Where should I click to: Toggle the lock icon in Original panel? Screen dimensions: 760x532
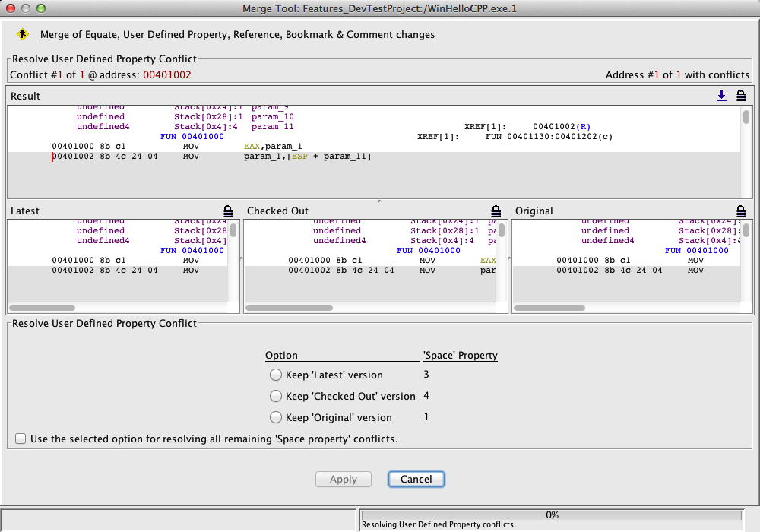(741, 211)
